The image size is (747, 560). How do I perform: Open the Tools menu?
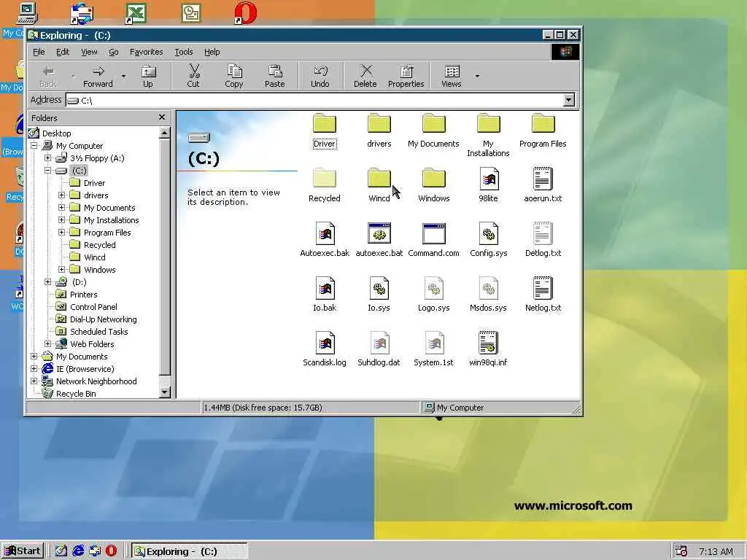pos(183,52)
